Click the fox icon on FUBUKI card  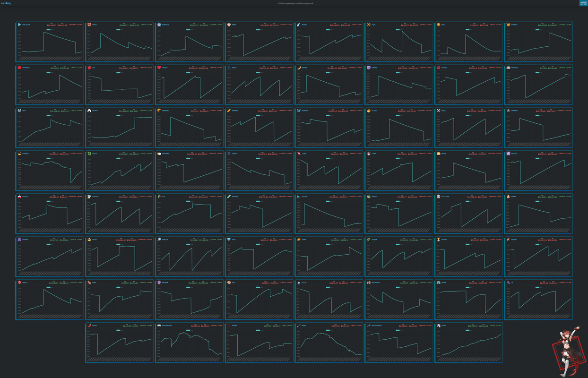(509, 24)
